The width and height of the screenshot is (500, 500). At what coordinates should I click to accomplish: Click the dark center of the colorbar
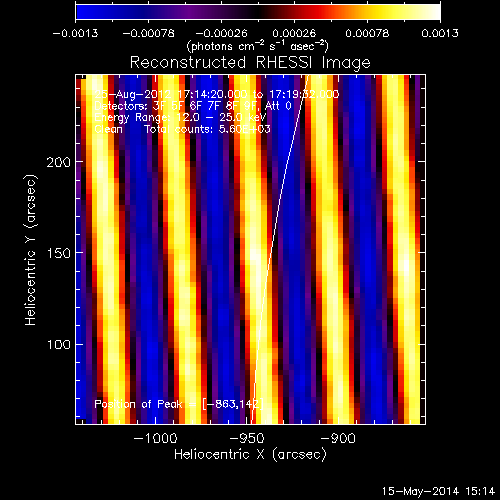coord(258,12)
